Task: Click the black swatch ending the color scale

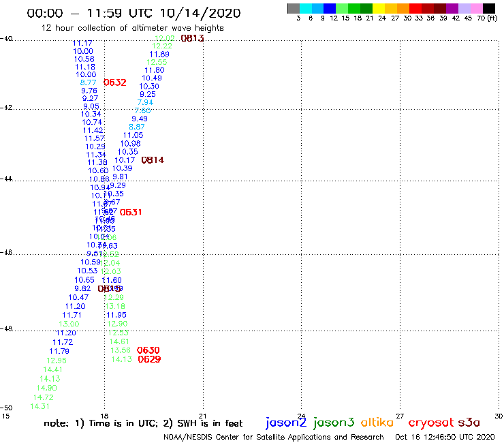Action: point(488,8)
